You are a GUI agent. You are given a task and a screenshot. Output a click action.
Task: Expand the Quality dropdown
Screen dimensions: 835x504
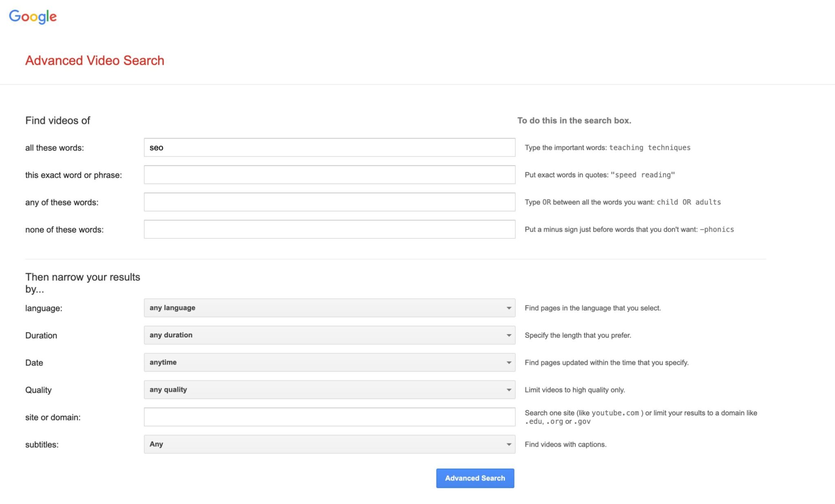click(329, 390)
